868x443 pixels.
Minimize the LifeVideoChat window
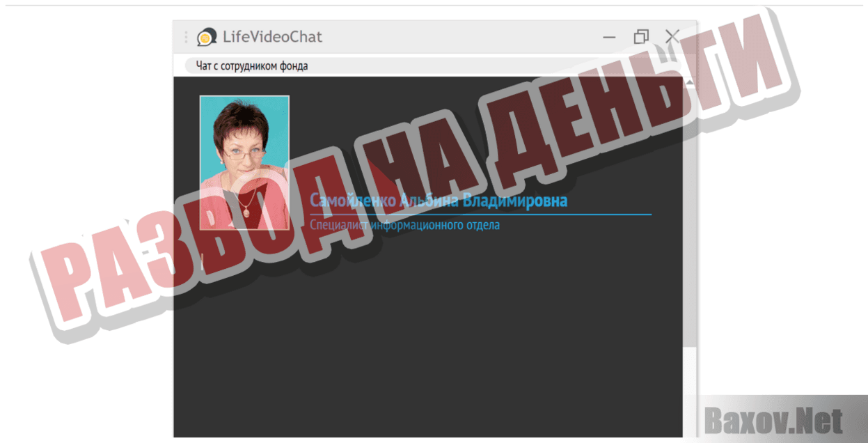(609, 37)
